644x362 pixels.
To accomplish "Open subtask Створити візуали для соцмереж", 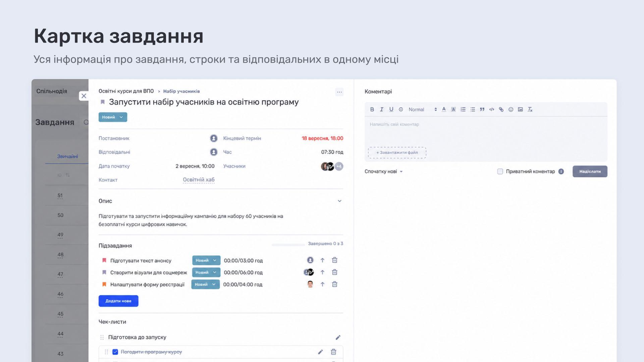I will click(x=149, y=273).
